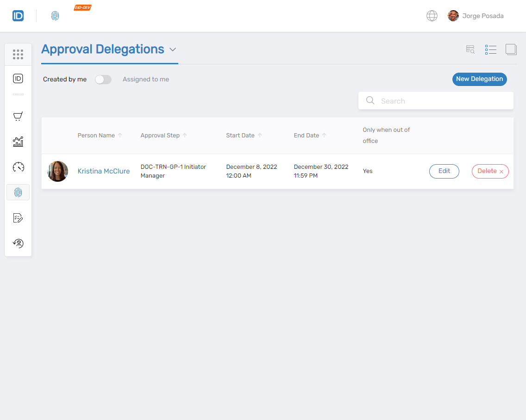
Task: Expand the Approval Delegations title dropdown
Action: click(x=173, y=49)
